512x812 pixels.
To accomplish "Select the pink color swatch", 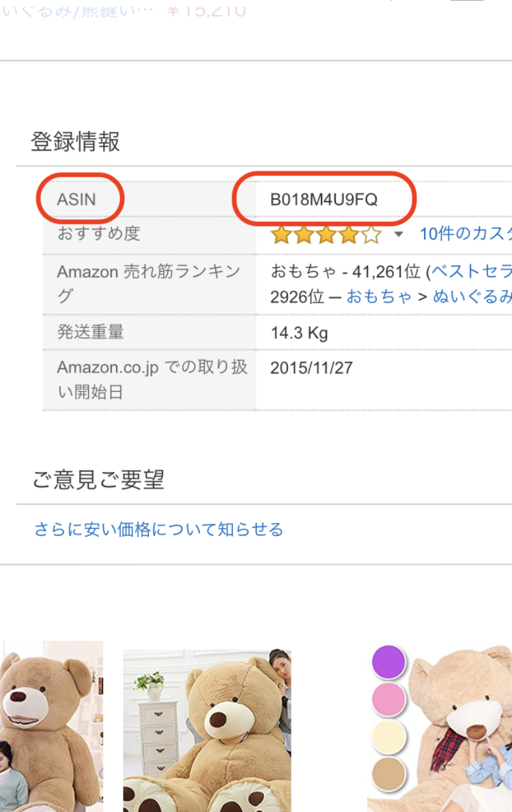I will (x=389, y=700).
